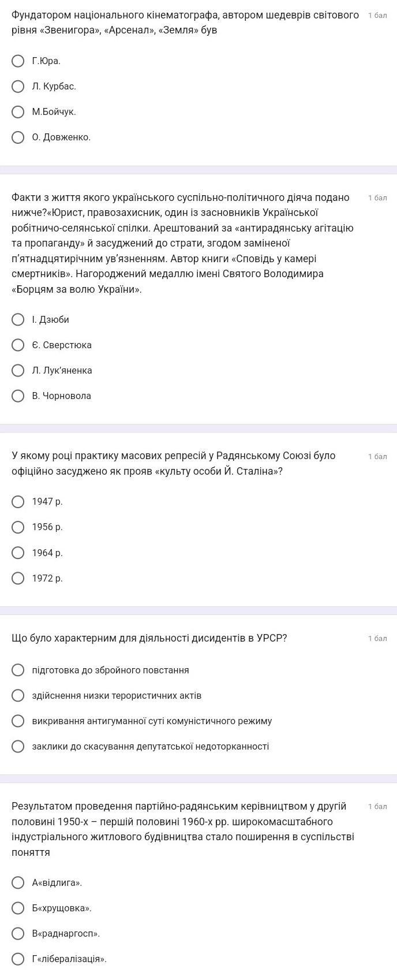Select 1972 р. radio button
This screenshot has height=980, width=397.
pyautogui.click(x=18, y=578)
